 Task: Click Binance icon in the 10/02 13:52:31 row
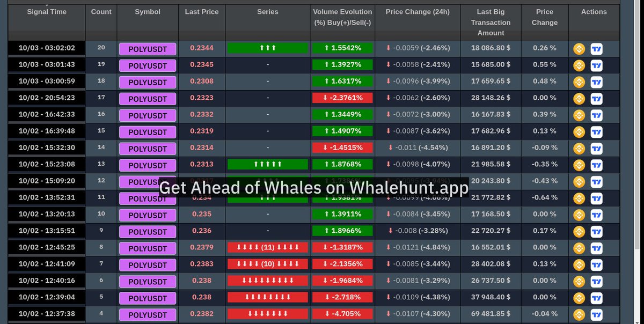(x=579, y=198)
